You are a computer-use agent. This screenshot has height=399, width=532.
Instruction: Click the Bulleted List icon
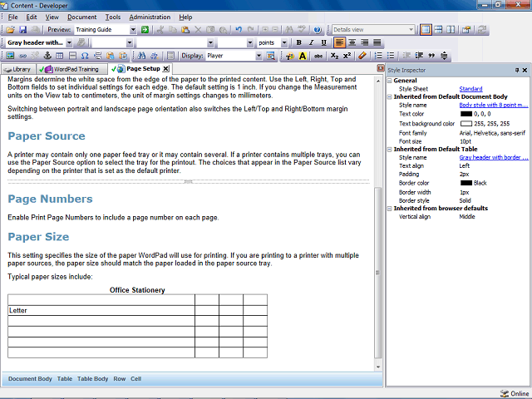click(x=391, y=56)
